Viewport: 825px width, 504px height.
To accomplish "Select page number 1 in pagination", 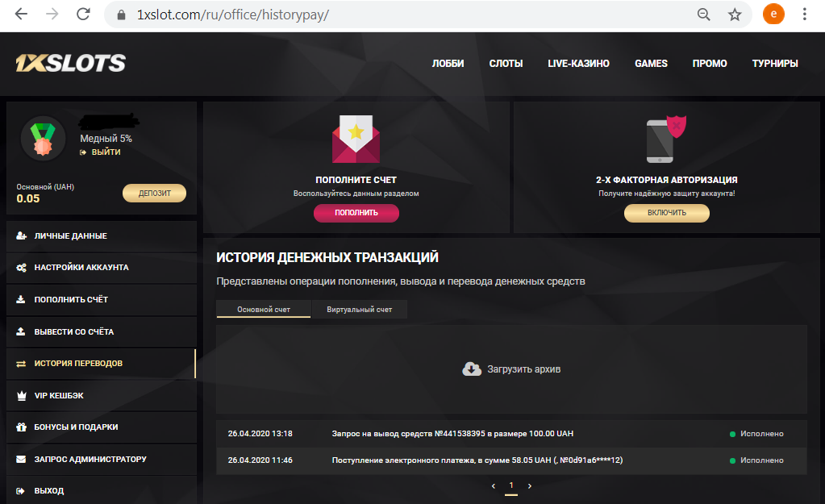I will coord(511,485).
